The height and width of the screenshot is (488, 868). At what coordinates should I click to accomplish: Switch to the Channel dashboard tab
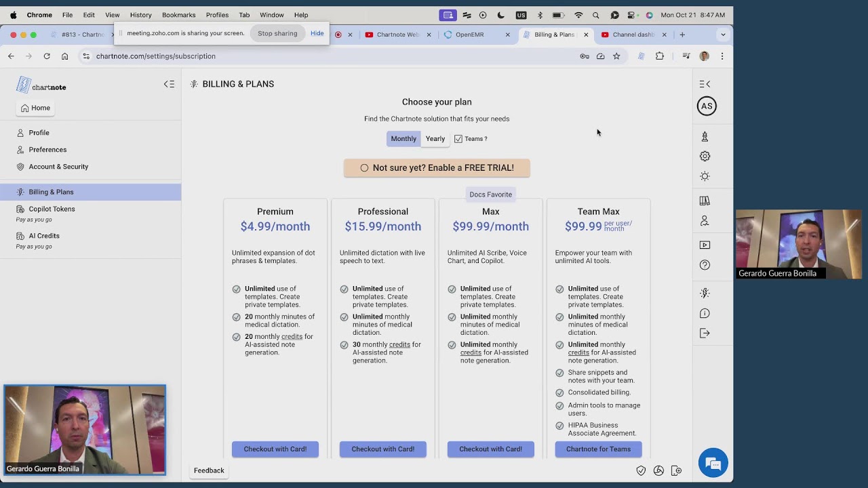(633, 35)
